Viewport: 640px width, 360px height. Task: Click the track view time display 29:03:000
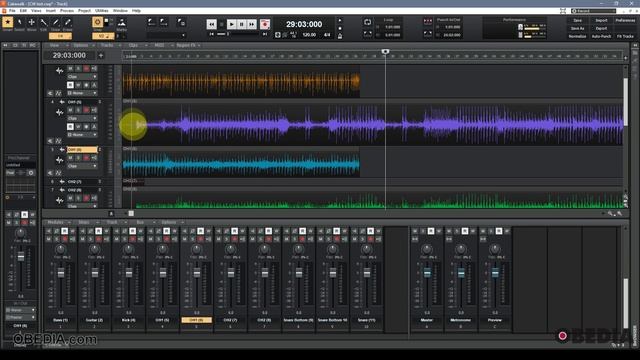pyautogui.click(x=69, y=55)
